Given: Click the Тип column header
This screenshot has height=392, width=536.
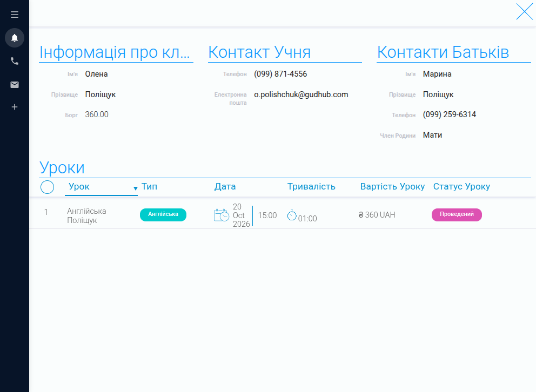Looking at the screenshot, I should tap(149, 186).
